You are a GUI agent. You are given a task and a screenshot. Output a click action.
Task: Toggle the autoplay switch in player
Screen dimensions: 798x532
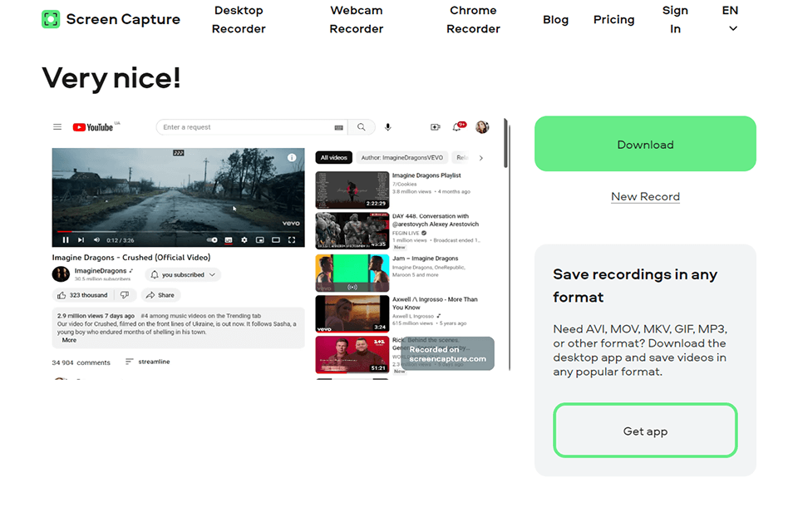[x=212, y=240]
